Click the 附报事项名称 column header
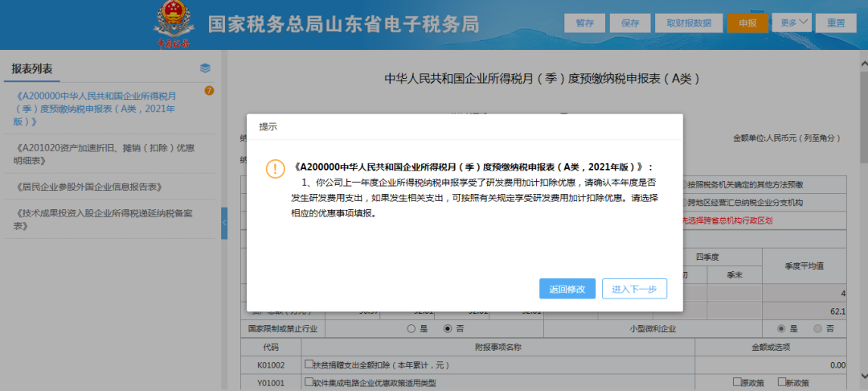This screenshot has height=391, width=868. [498, 348]
